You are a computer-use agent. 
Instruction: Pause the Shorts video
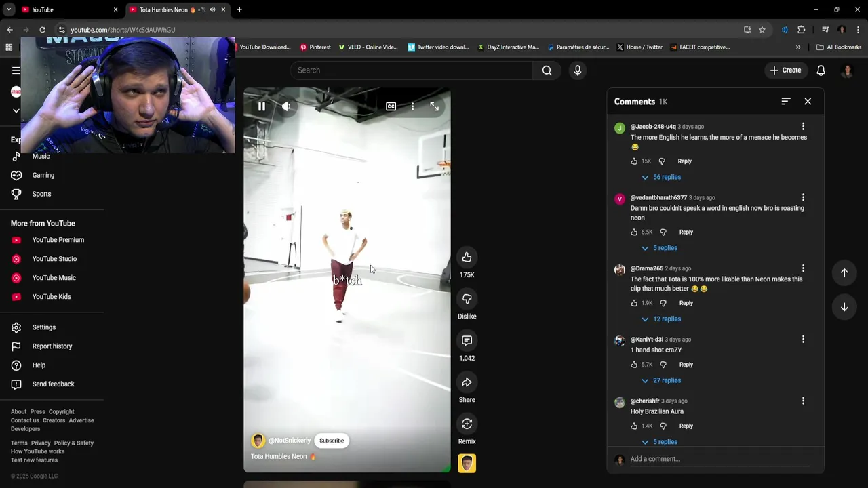(x=262, y=106)
